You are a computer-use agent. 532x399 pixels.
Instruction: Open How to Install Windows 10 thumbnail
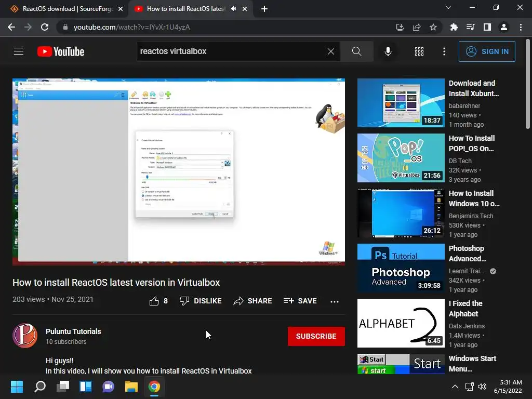(401, 213)
